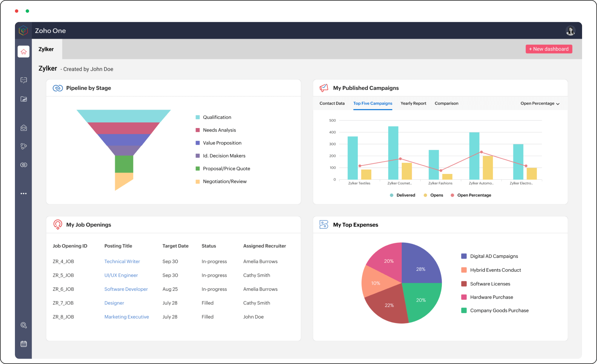This screenshot has height=364, width=597.
Task: Open the analytics chart sidebar icon
Action: point(24,99)
